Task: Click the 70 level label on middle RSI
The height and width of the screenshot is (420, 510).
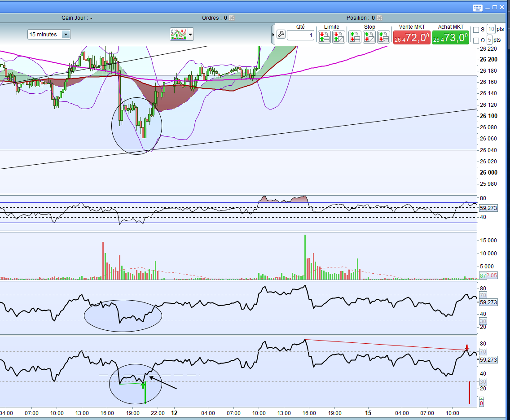Action: click(483, 295)
